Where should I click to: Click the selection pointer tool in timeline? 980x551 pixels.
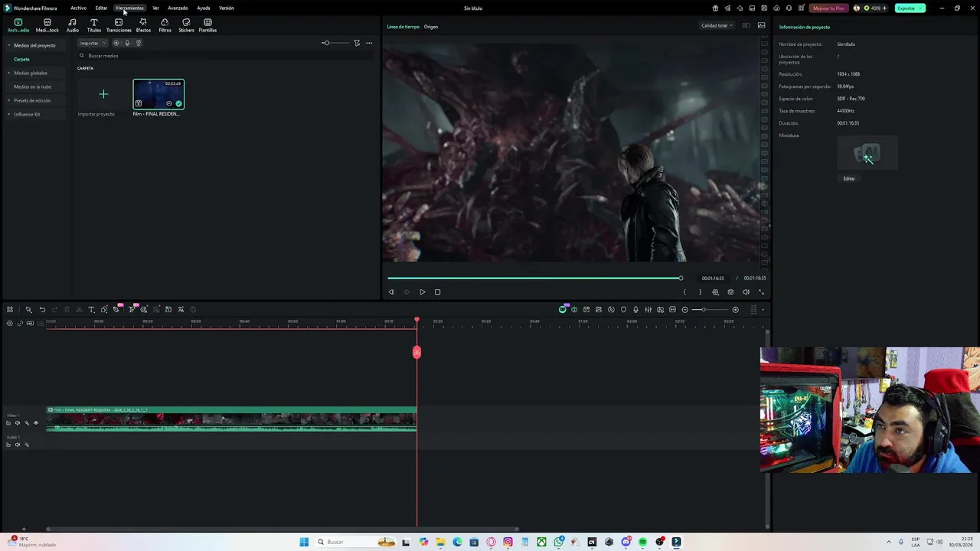point(28,309)
